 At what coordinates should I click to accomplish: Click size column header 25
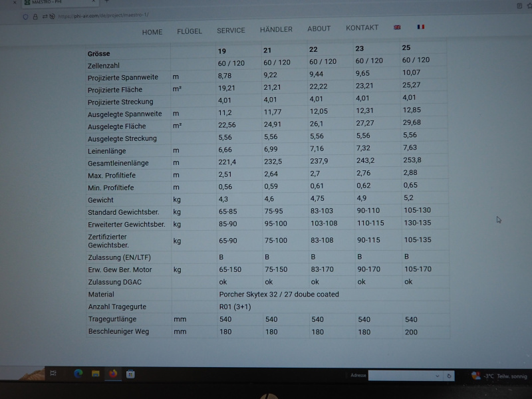click(406, 47)
